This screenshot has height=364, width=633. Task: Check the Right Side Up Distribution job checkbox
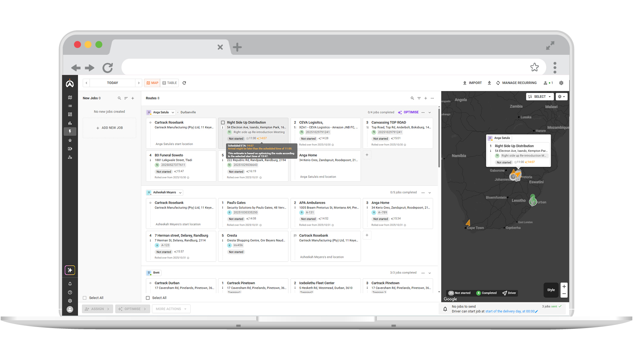coord(223,123)
